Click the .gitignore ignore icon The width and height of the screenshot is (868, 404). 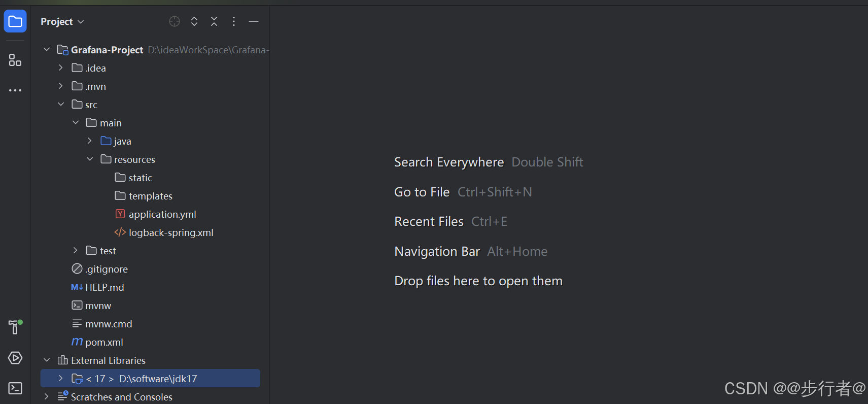(77, 268)
